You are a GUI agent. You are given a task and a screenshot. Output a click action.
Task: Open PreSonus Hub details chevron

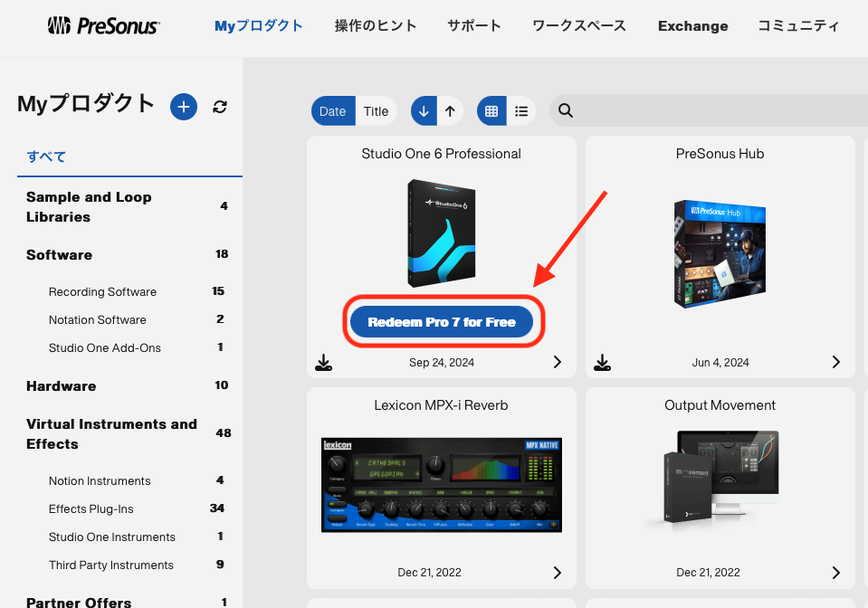coord(836,362)
